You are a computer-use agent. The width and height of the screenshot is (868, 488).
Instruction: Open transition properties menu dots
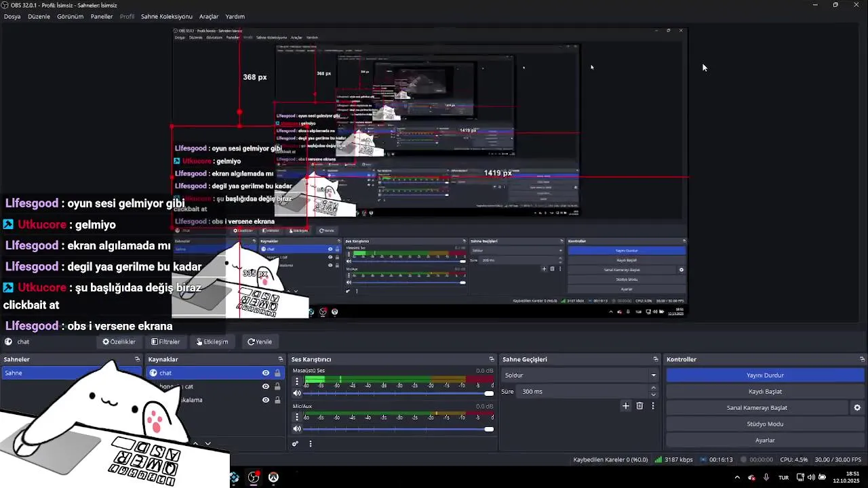pyautogui.click(x=653, y=406)
